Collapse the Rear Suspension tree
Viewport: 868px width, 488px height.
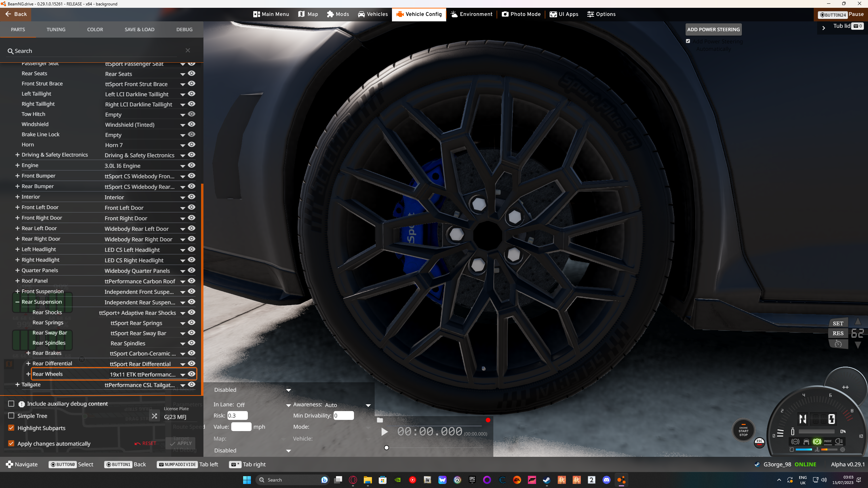tap(17, 302)
